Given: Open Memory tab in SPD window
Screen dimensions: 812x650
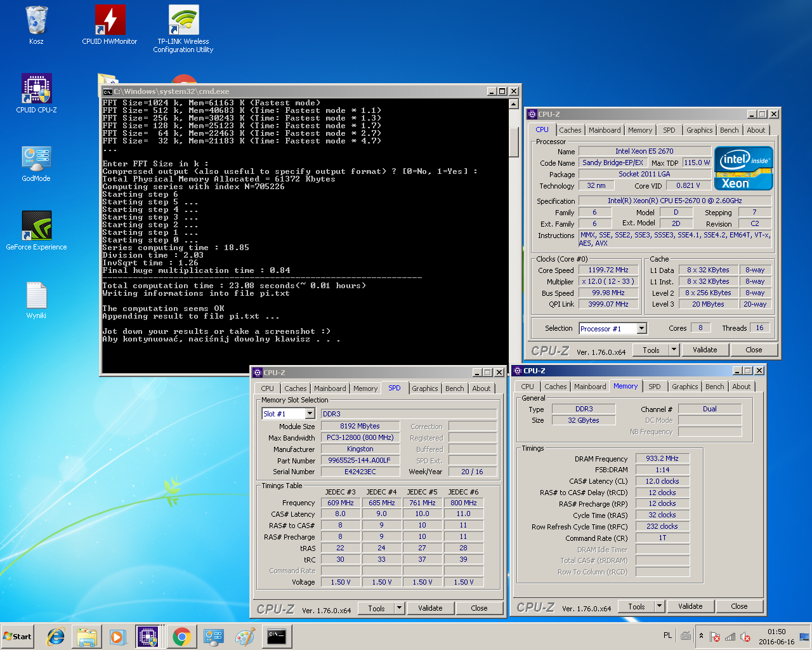Looking at the screenshot, I should tap(365, 388).
